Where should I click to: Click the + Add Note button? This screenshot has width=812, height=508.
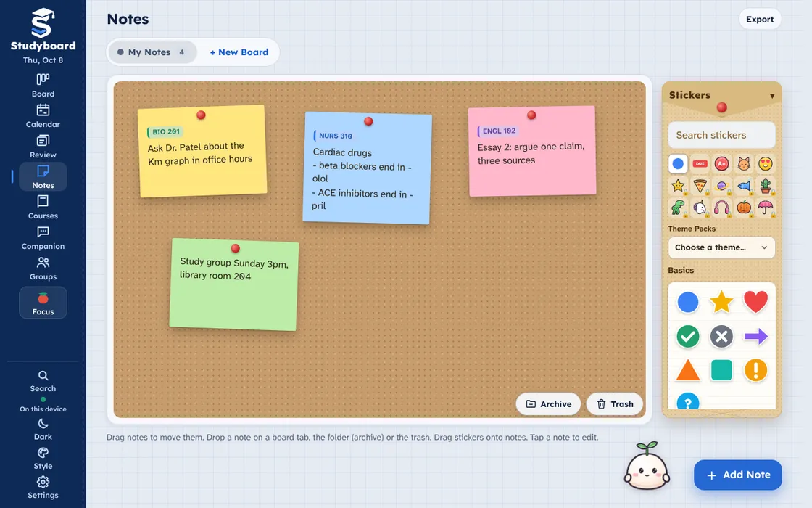coord(737,475)
